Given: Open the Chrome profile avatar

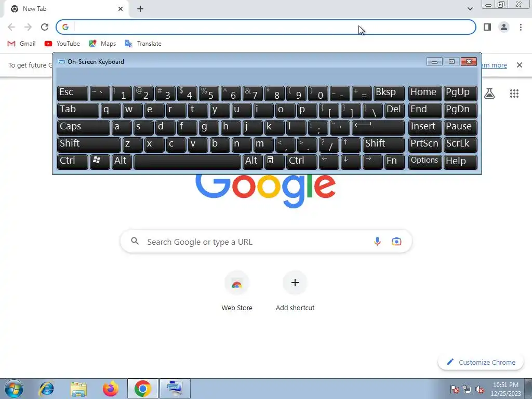Looking at the screenshot, I should [504, 27].
